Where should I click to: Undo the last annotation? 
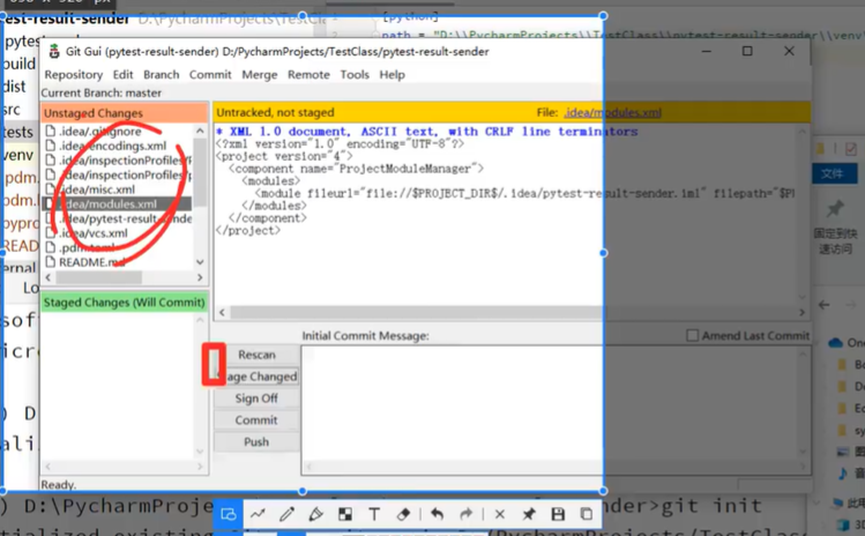pyautogui.click(x=437, y=514)
